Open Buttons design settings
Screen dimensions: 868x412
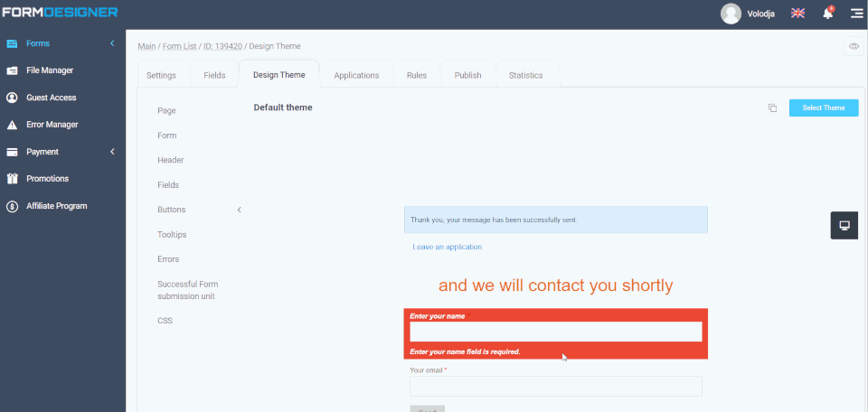[x=172, y=210]
